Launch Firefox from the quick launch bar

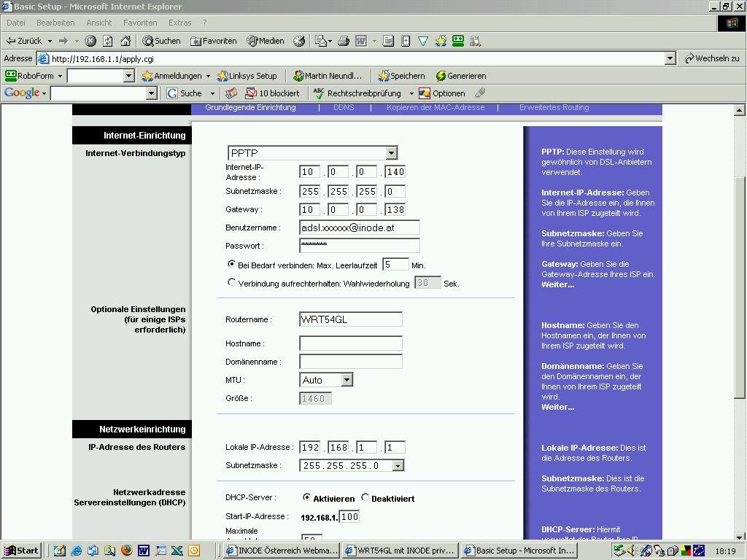coord(127,551)
